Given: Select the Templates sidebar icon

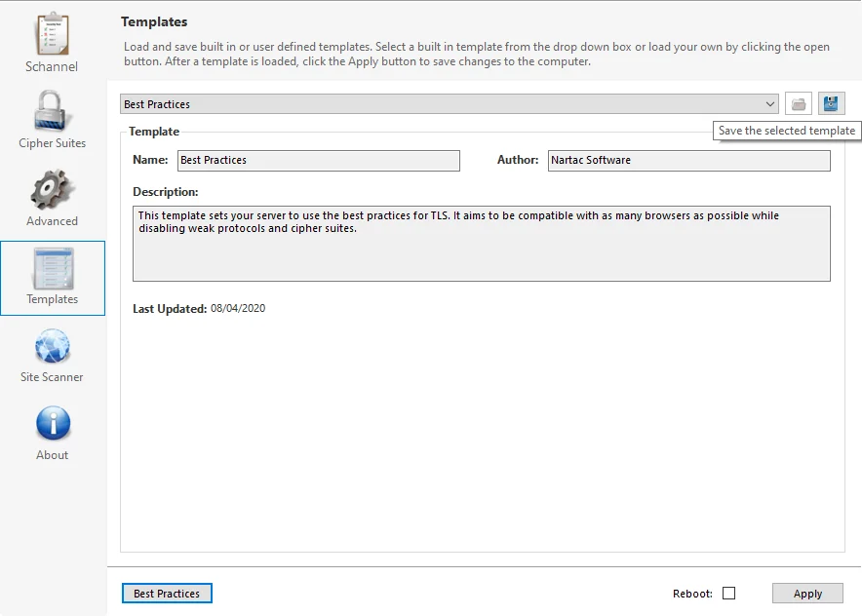Looking at the screenshot, I should coord(53,269).
